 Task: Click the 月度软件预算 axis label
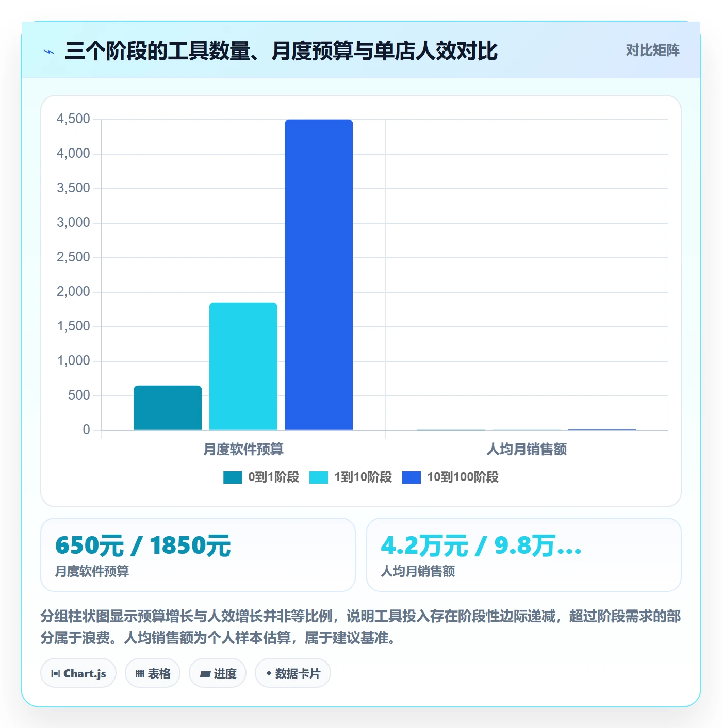point(243,450)
